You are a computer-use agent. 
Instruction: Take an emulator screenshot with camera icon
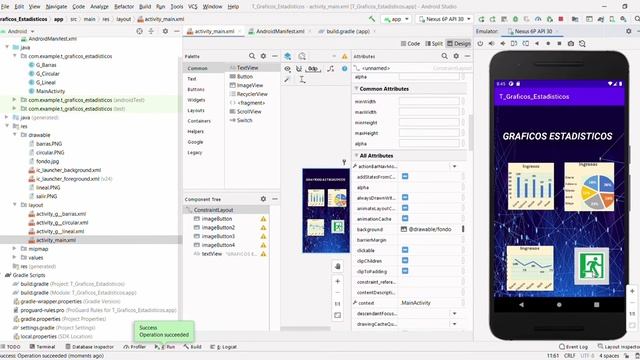571,43
